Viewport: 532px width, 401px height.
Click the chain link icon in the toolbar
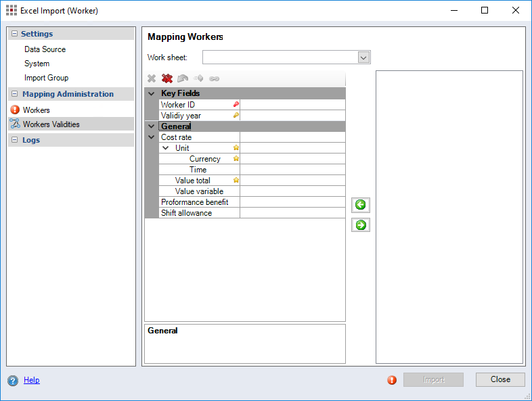pyautogui.click(x=215, y=78)
